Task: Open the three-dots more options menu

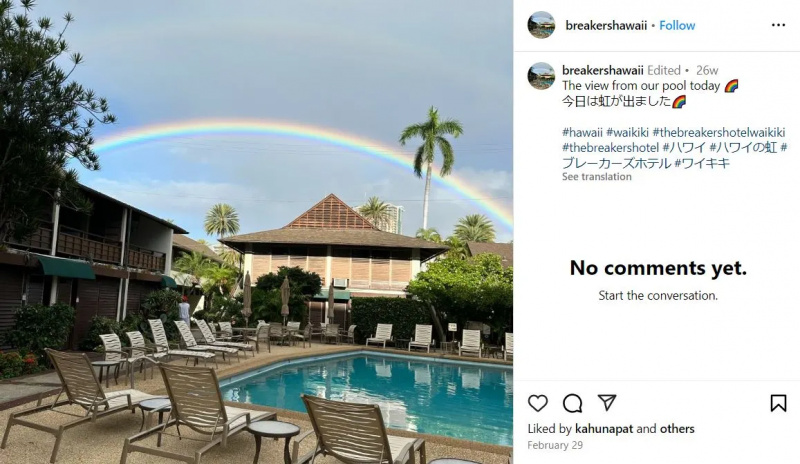Action: click(x=778, y=25)
